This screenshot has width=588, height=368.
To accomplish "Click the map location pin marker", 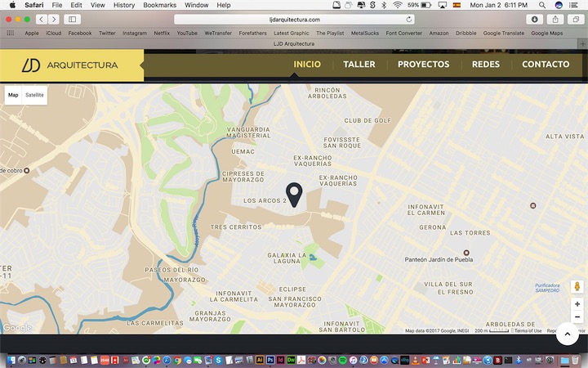I will (294, 194).
